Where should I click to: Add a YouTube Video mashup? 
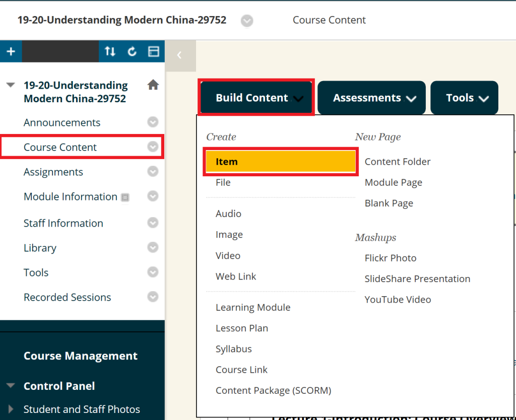point(398,299)
